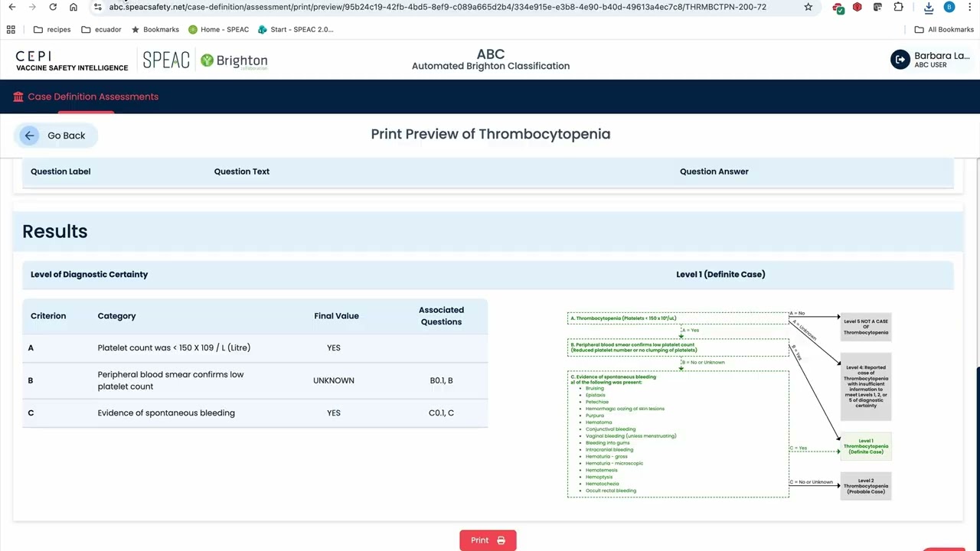Click the Brighton Collaboration logo
Screen dimensions: 980x551
click(x=234, y=61)
